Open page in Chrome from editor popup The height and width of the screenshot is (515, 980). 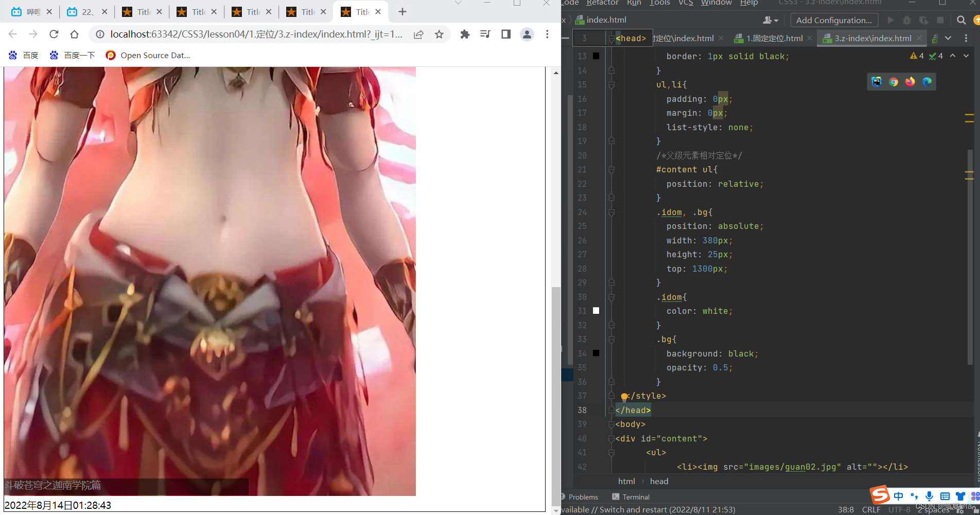pos(894,81)
